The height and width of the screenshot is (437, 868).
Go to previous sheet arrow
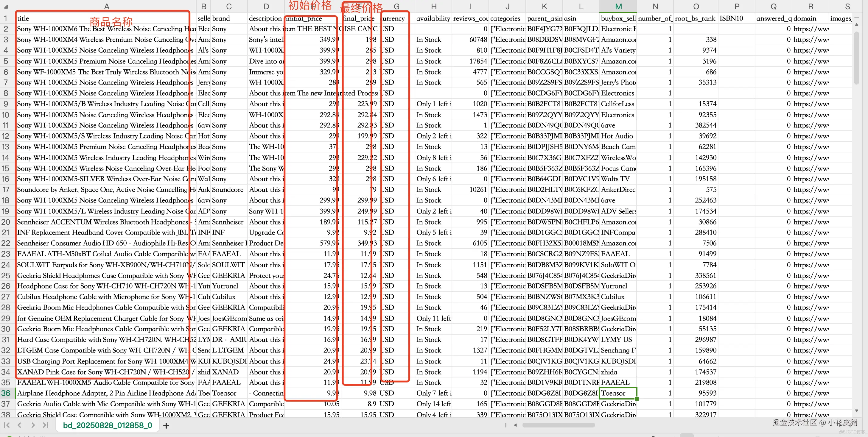click(x=20, y=425)
